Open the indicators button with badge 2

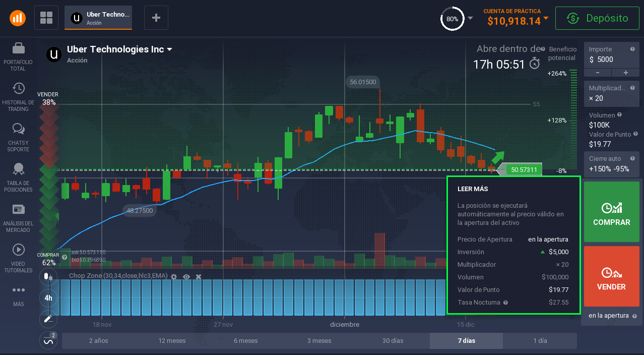(x=48, y=340)
